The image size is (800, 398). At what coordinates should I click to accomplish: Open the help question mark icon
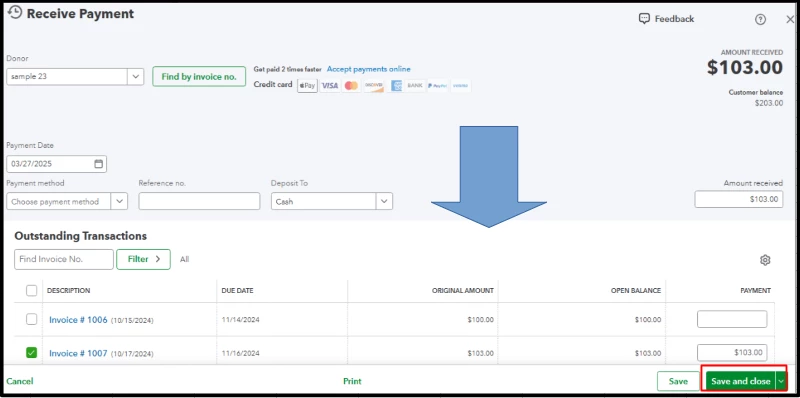pos(760,19)
